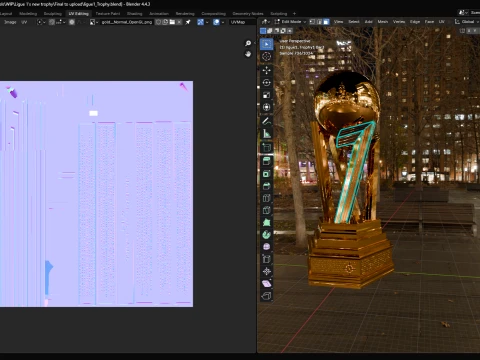Select the Inset Faces tool

tap(266, 174)
